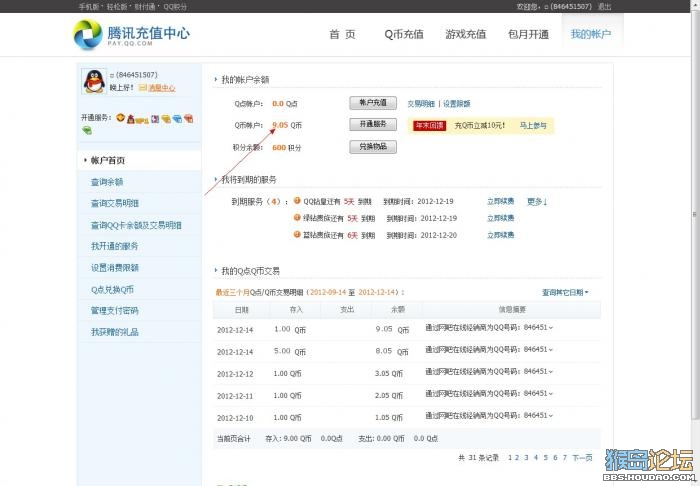Open the 交易明细 link
The image size is (700, 486).
[x=421, y=104]
